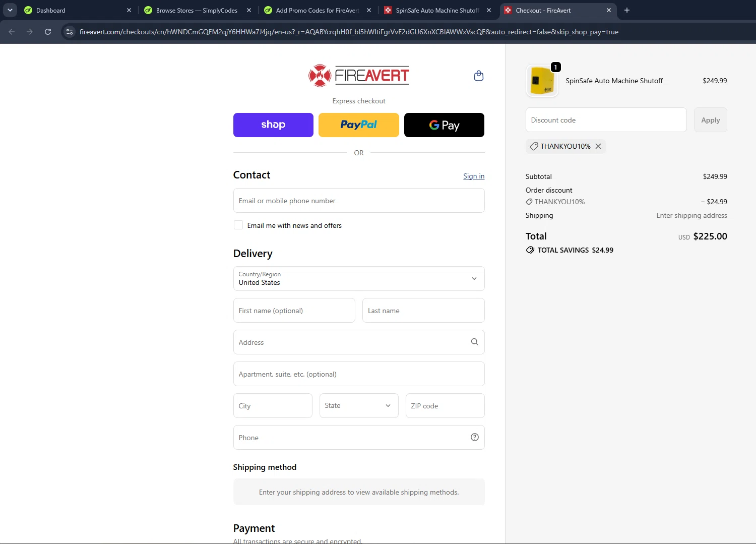
Task: Click the browser address bar URL
Action: [349, 32]
